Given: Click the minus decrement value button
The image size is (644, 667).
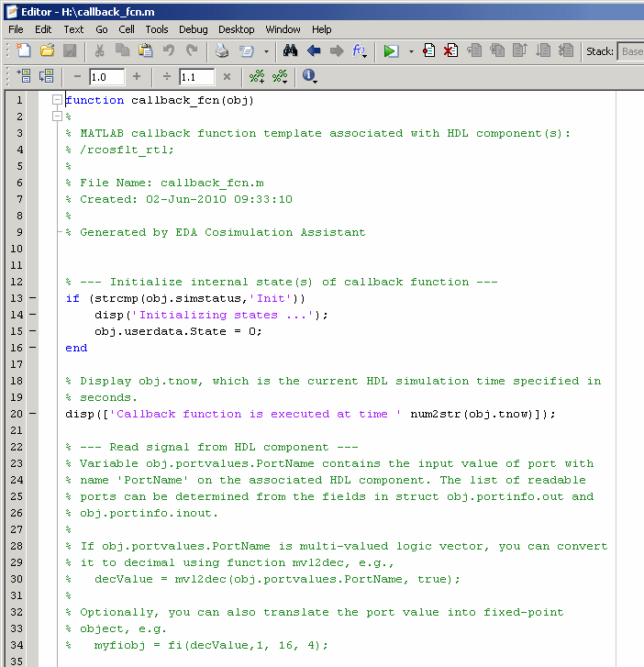Looking at the screenshot, I should 77,76.
